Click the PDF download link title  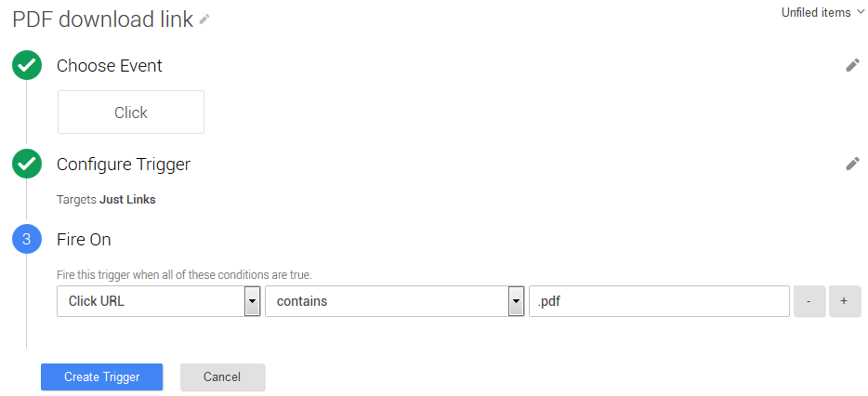click(103, 20)
